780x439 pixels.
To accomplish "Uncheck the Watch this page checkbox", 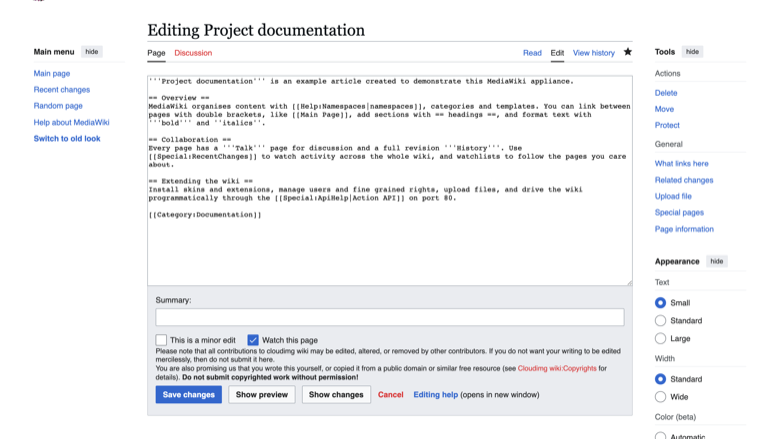I will pos(253,340).
